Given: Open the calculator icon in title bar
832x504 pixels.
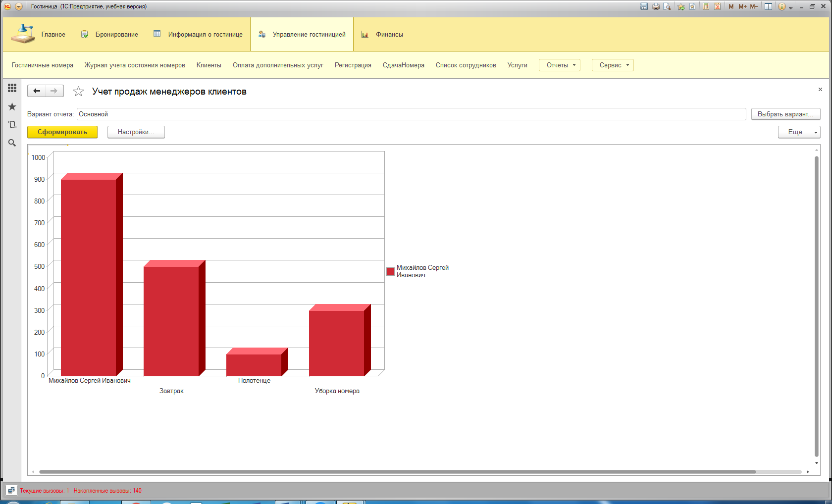Looking at the screenshot, I should pos(706,6).
